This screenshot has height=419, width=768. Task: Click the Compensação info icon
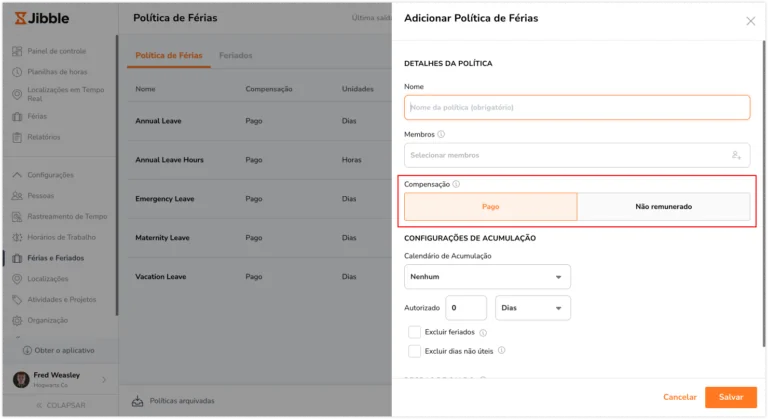456,184
